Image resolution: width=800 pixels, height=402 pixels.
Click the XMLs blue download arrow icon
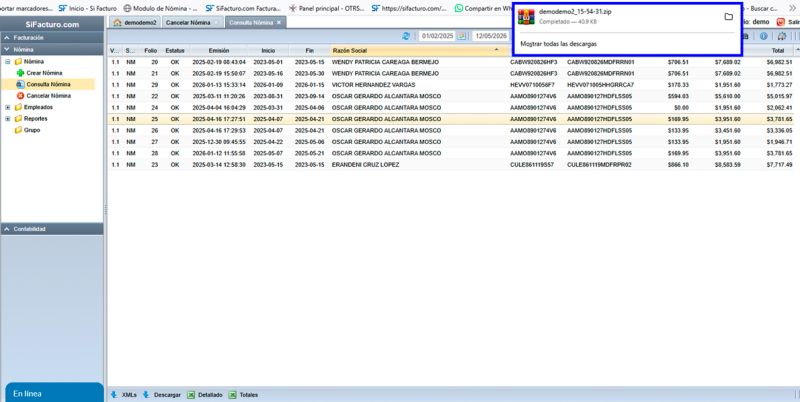(114, 395)
